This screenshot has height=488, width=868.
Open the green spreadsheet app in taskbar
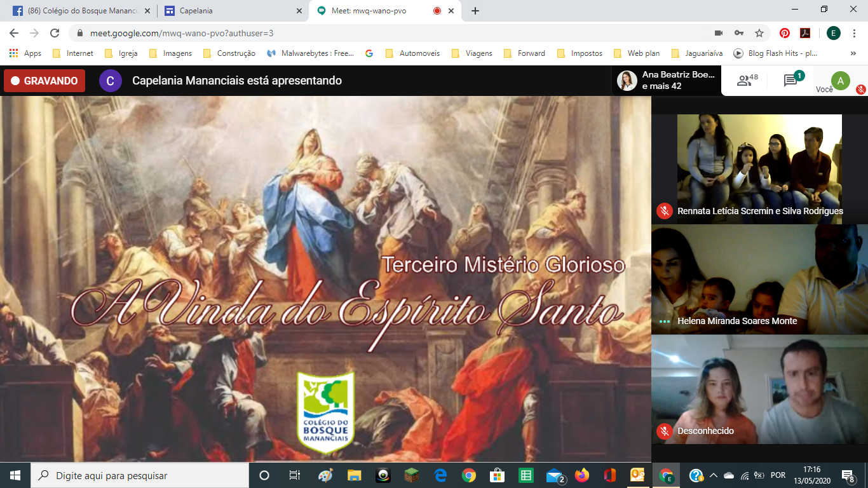[x=526, y=475]
